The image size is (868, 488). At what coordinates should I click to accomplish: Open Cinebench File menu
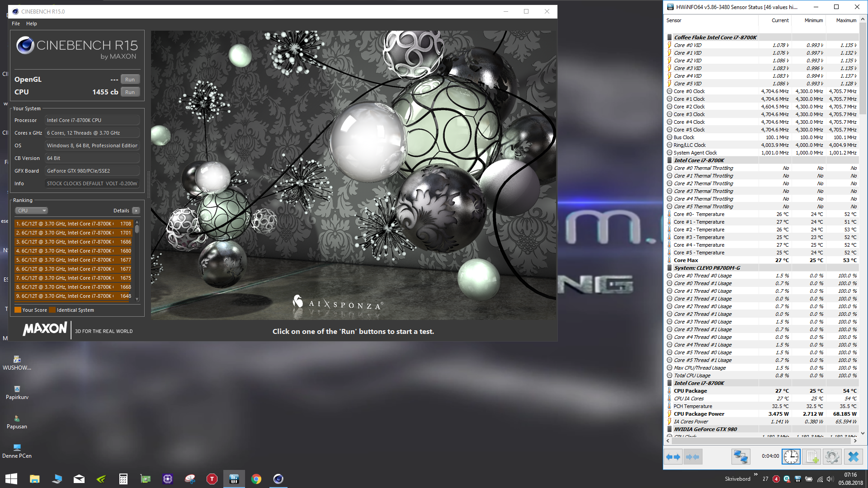click(x=16, y=23)
